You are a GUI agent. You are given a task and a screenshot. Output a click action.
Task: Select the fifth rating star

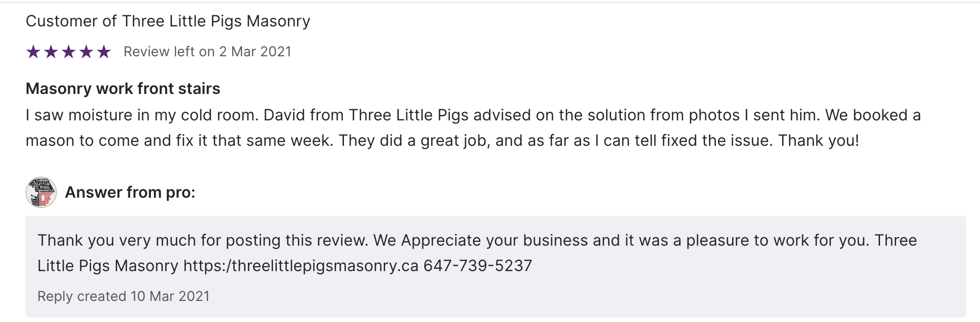[x=104, y=51]
